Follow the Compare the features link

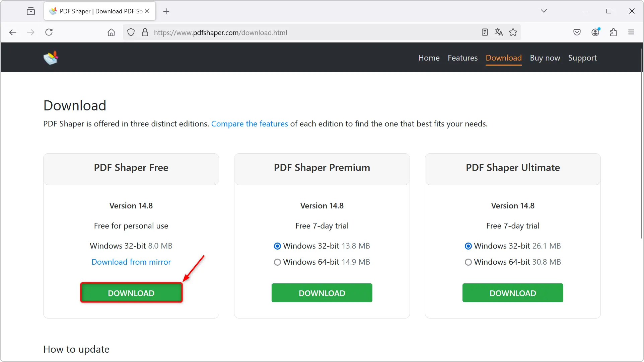[249, 124]
